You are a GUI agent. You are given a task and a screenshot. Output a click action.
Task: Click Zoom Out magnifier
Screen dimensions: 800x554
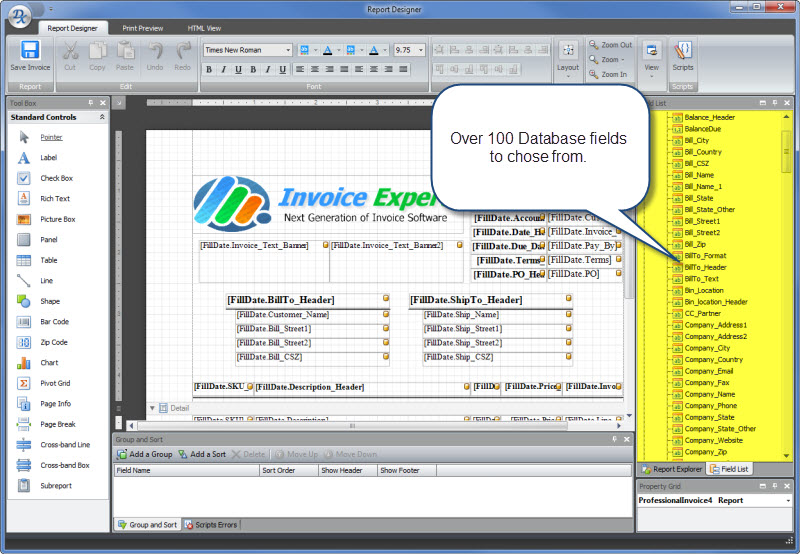tap(610, 45)
